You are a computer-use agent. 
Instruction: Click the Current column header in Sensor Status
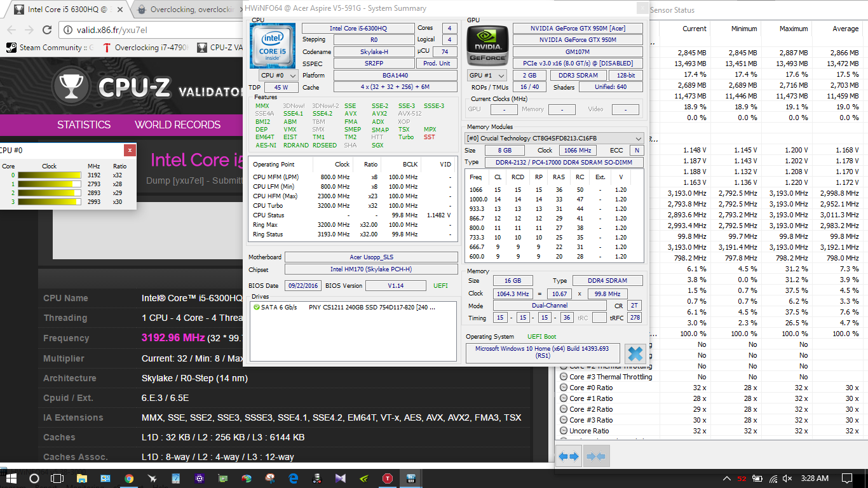[694, 29]
